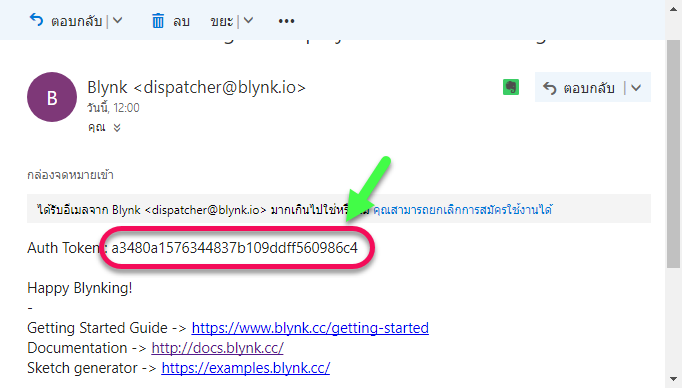The width and height of the screenshot is (682, 388).
Task: Open the examples.blynk.cc sketch generator link
Action: [x=246, y=368]
